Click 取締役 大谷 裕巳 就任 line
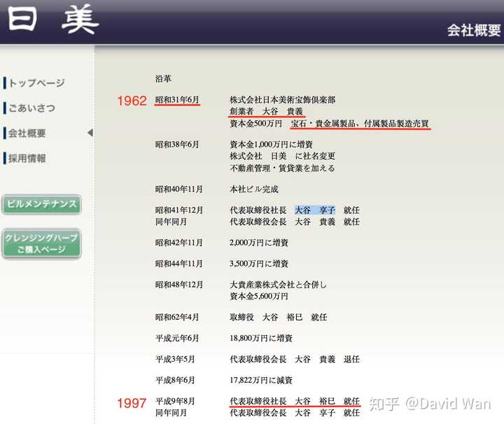The width and height of the screenshot is (504, 424). click(x=279, y=318)
